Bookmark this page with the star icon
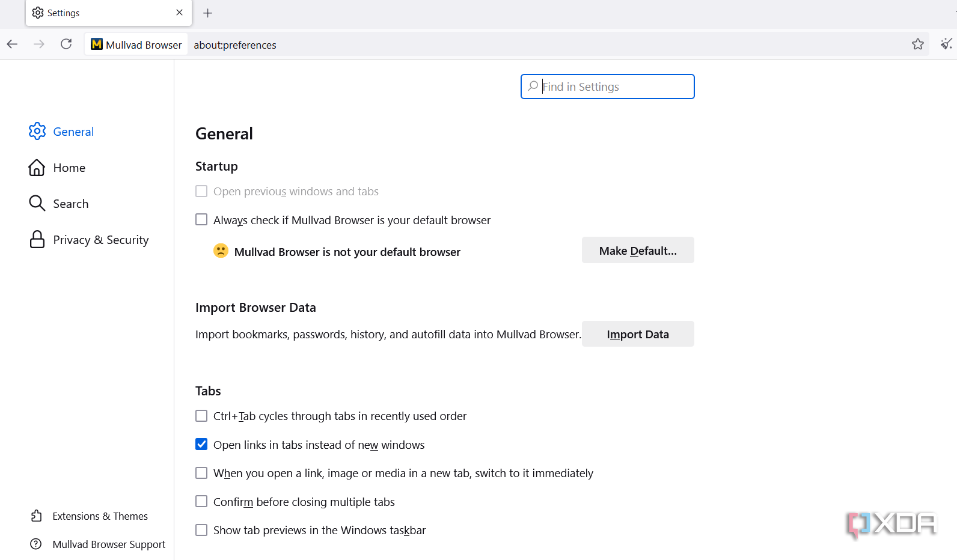 (x=917, y=44)
